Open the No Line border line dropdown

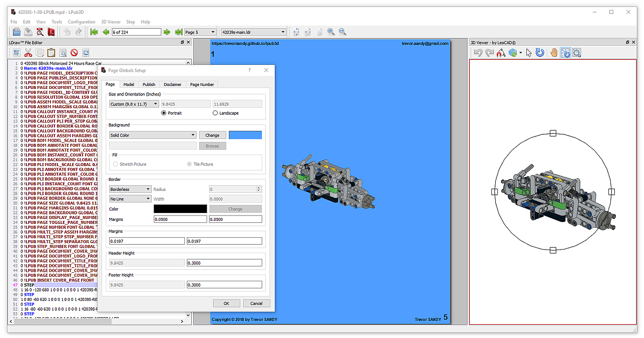pos(130,199)
